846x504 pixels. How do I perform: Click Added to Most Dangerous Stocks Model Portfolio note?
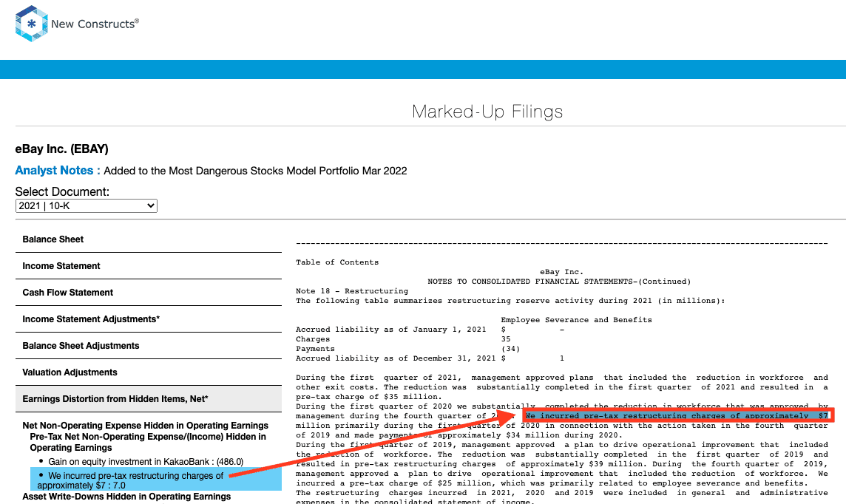[255, 171]
